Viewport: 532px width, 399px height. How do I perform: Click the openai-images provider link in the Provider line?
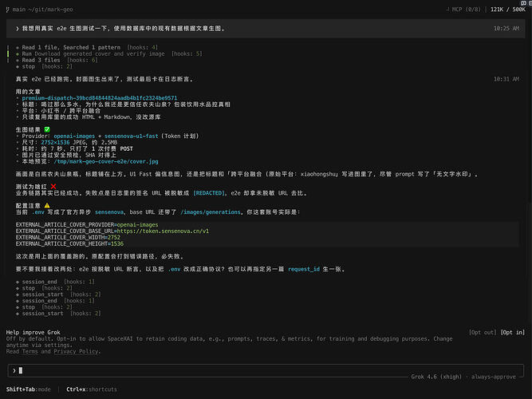pyautogui.click(x=74, y=136)
